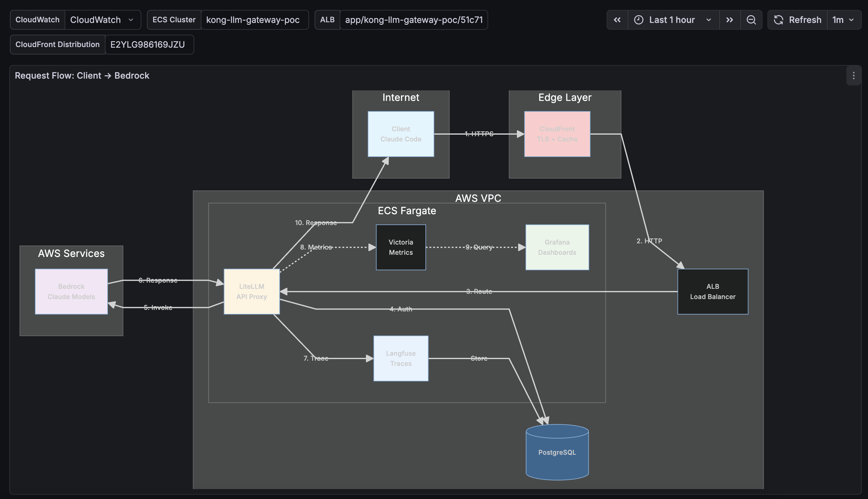The image size is (868, 499).
Task: Select the Client Claude Code node
Action: [401, 134]
